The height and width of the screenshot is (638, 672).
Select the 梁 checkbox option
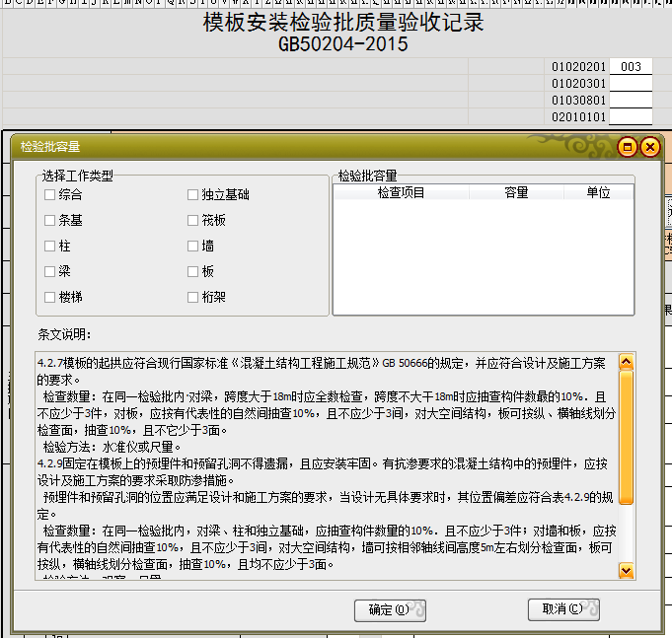tap(50, 271)
